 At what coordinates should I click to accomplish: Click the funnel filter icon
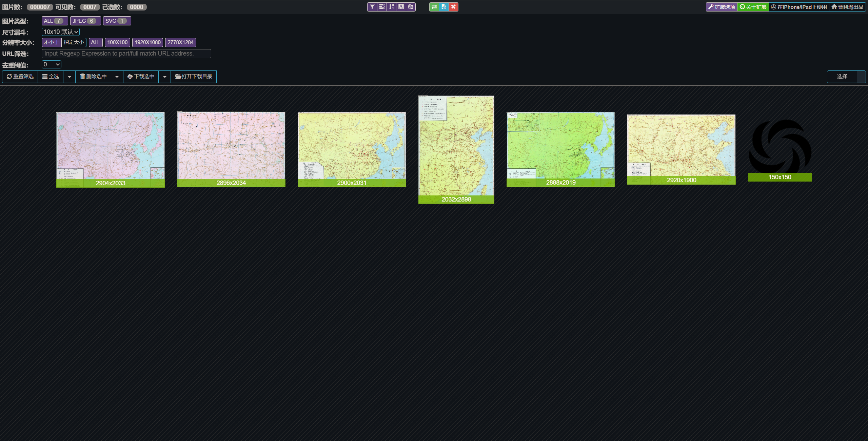pos(372,7)
